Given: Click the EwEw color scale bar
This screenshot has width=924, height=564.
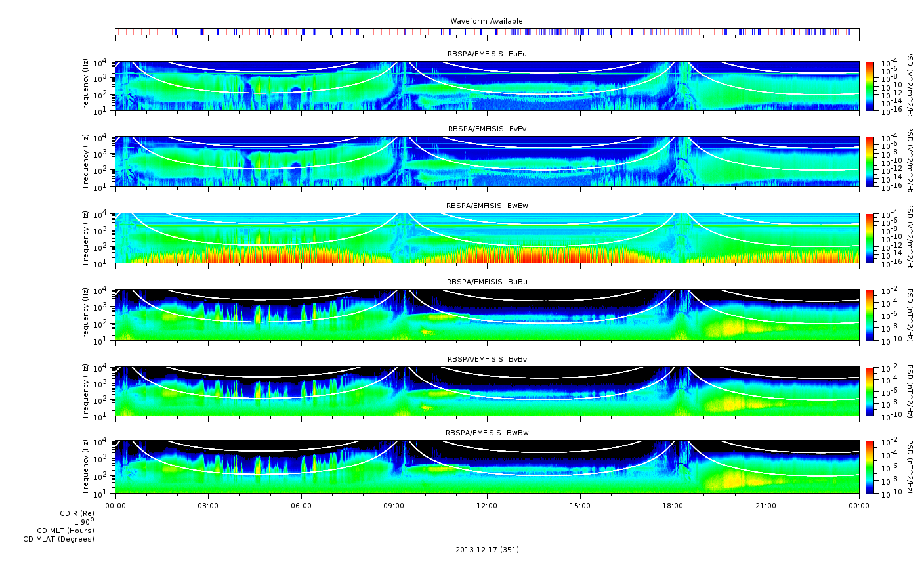Looking at the screenshot, I should (870, 239).
